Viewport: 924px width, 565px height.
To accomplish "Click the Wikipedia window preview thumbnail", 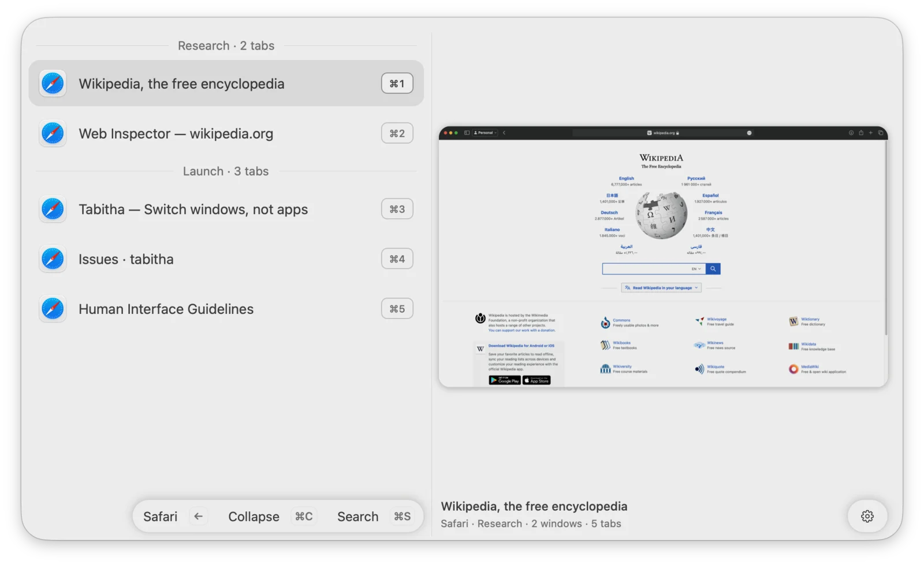I will pos(663,257).
